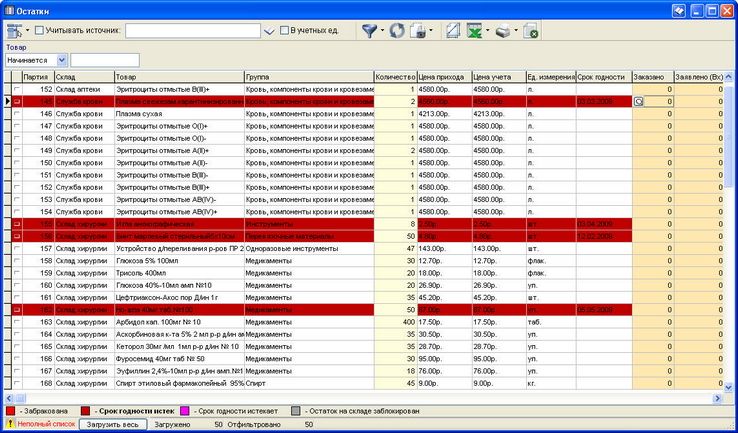Click the Остатки window title icon
Image resolution: width=738 pixels, height=433 pixels.
9,11
